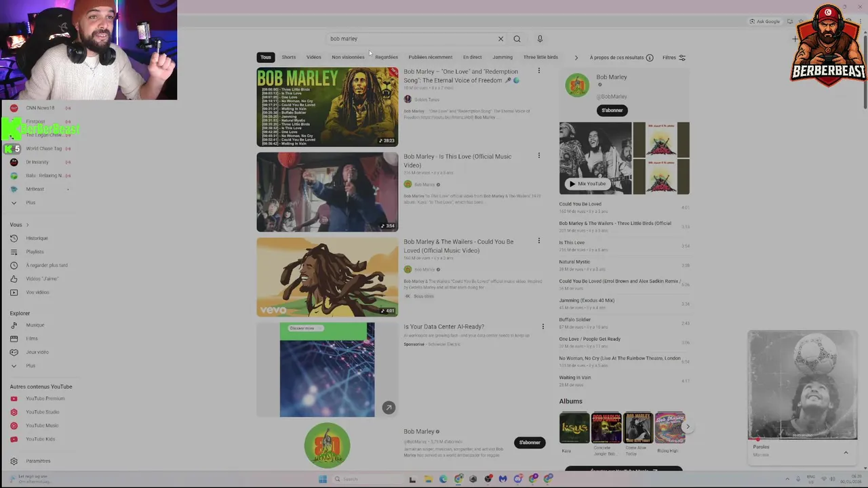Go to Films in the Explorer section
868x488 pixels.
tap(32, 339)
